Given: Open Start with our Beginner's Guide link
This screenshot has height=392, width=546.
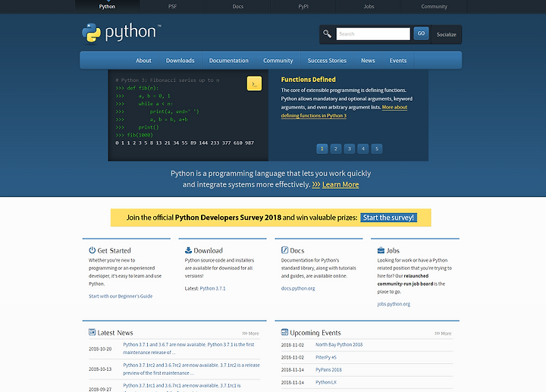Looking at the screenshot, I should 121,296.
